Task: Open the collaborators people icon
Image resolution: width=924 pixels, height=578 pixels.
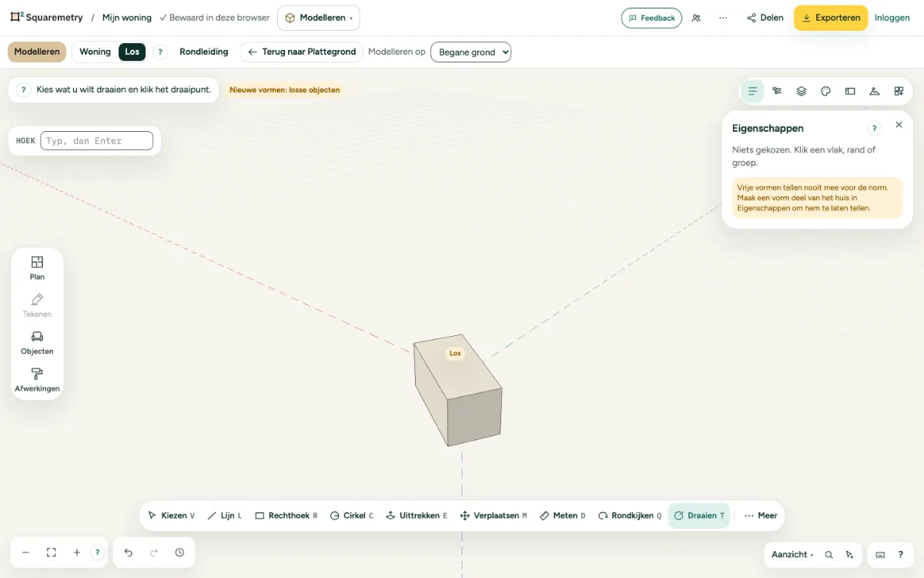Action: pyautogui.click(x=696, y=18)
